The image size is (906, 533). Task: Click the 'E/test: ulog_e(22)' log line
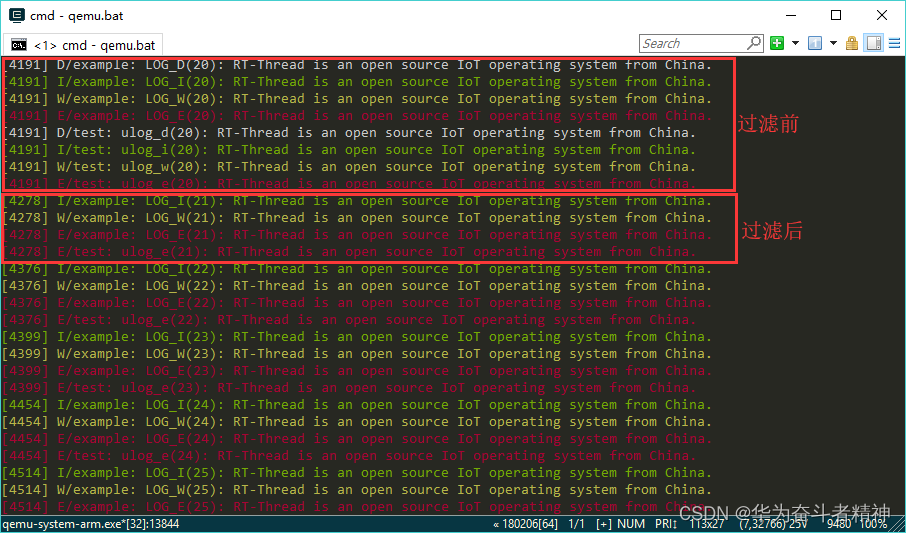pyautogui.click(x=348, y=320)
